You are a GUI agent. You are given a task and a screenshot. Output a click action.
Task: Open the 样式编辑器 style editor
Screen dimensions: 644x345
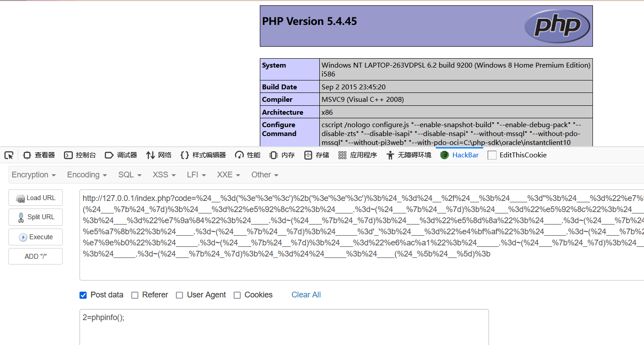click(203, 155)
